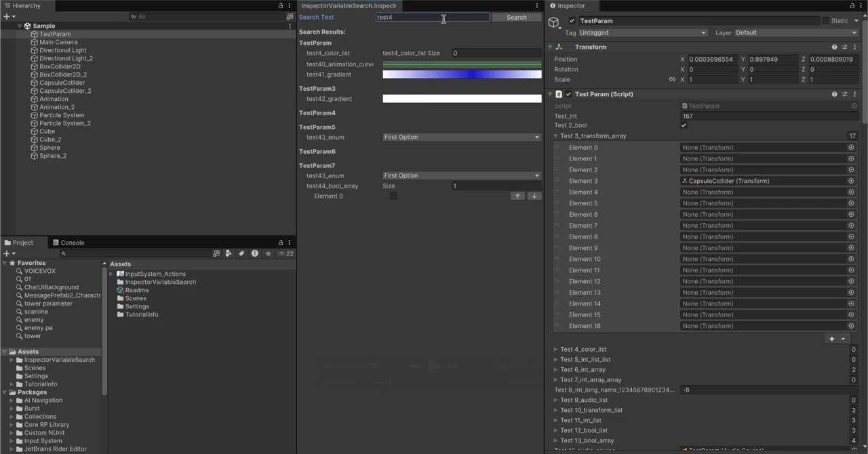The image size is (868, 454).
Task: Add element to transform array plus button
Action: point(832,339)
